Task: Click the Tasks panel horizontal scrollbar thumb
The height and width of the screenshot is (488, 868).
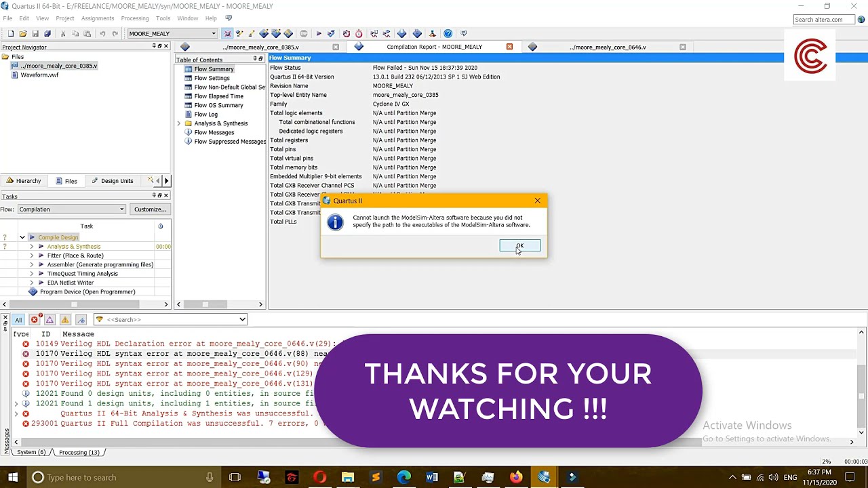Action: pyautogui.click(x=74, y=304)
